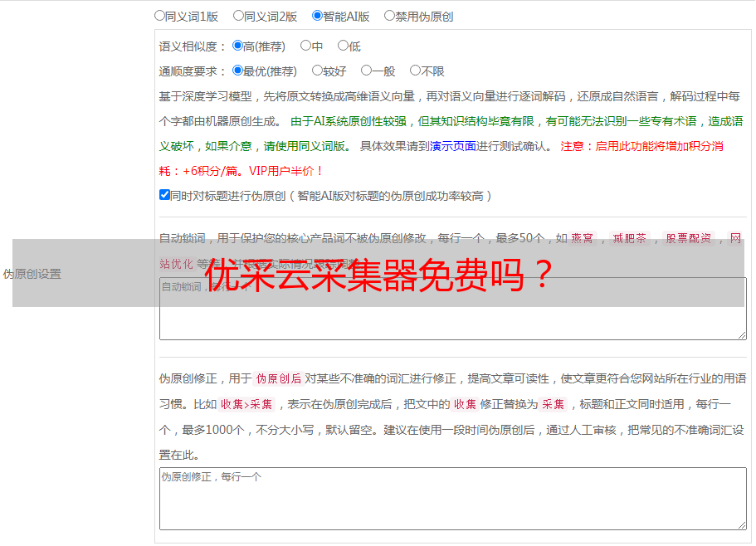Open the 演示页面 link
The image size is (756, 546).
click(452, 146)
